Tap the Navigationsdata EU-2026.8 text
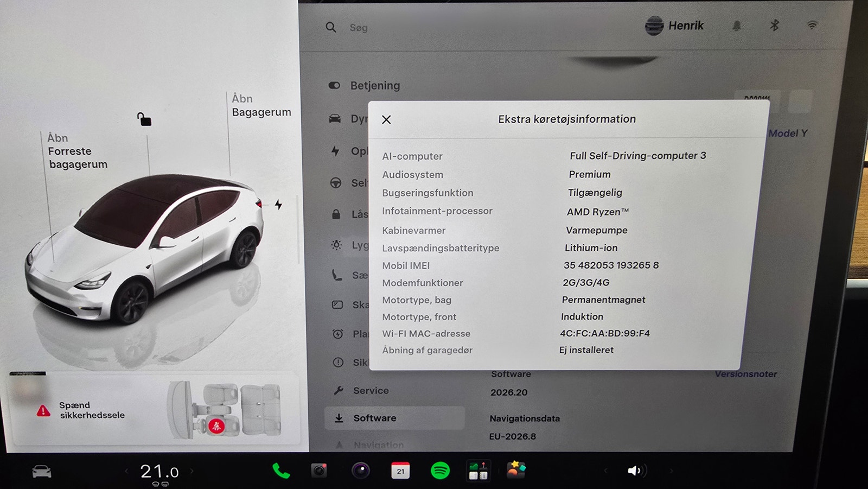Screen dimensions: 868x489 coord(513,436)
